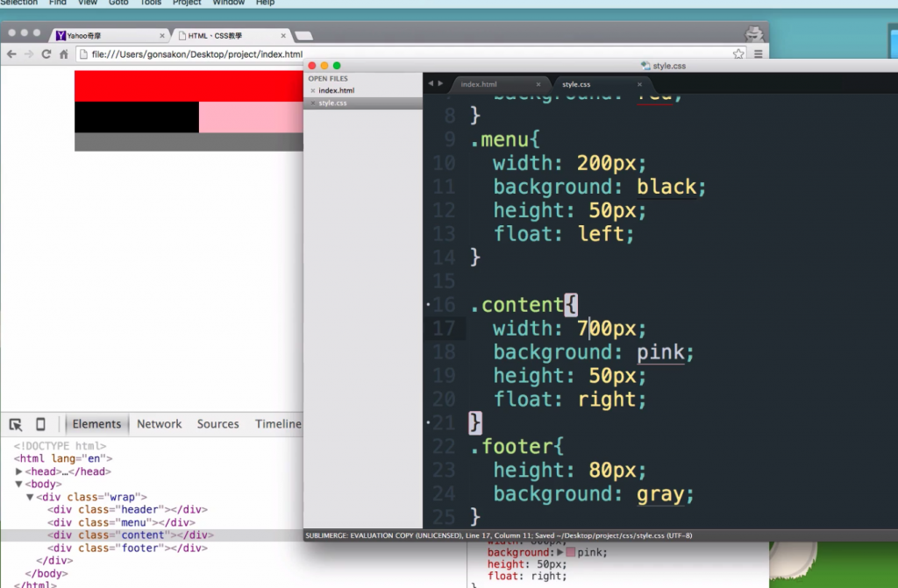The height and width of the screenshot is (588, 898).
Task: Open the Tools menu
Action: [151, 3]
